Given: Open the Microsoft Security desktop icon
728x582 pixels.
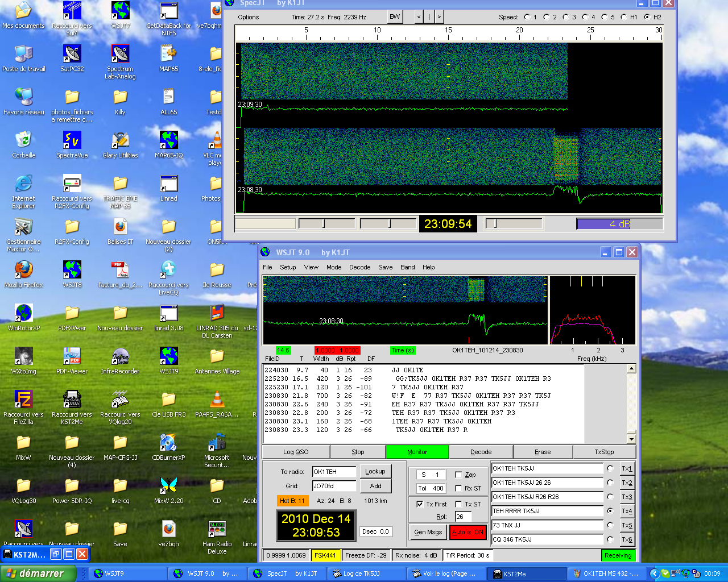Looking at the screenshot, I should [x=217, y=451].
